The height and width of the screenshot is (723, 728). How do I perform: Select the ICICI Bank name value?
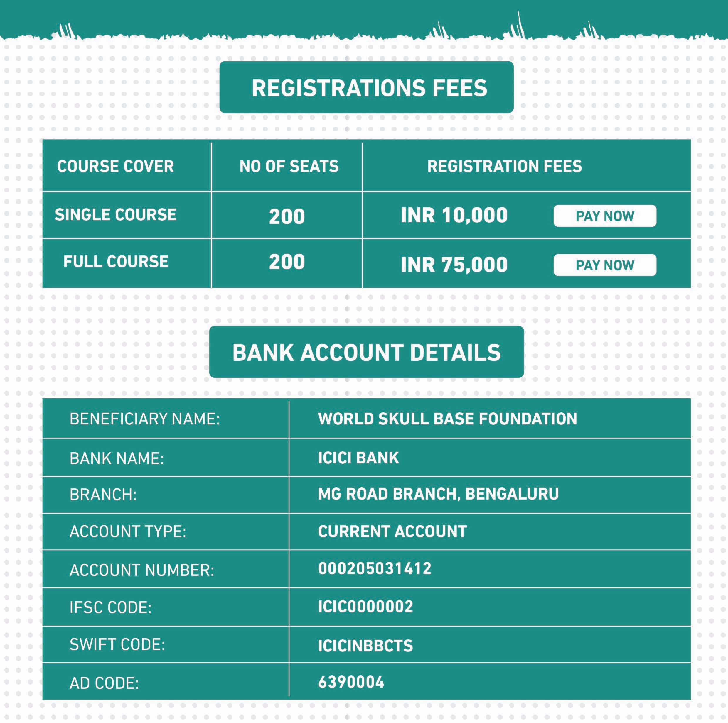tap(358, 458)
